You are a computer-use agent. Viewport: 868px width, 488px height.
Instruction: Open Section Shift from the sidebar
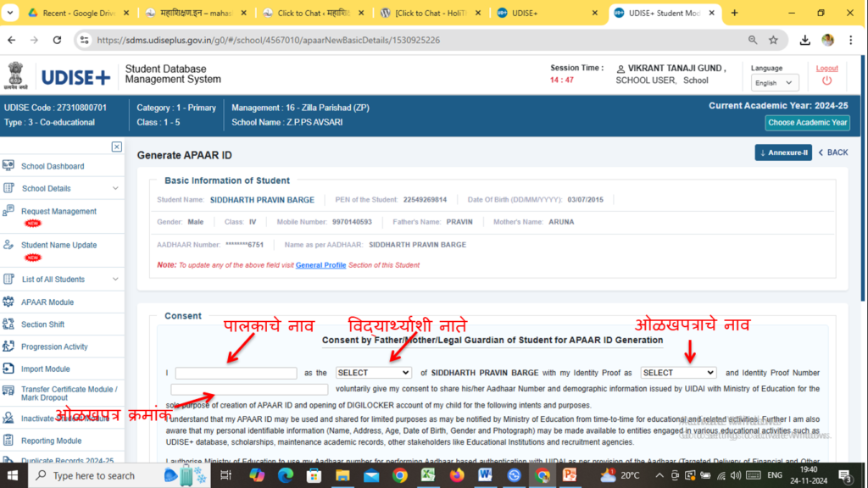tap(42, 324)
